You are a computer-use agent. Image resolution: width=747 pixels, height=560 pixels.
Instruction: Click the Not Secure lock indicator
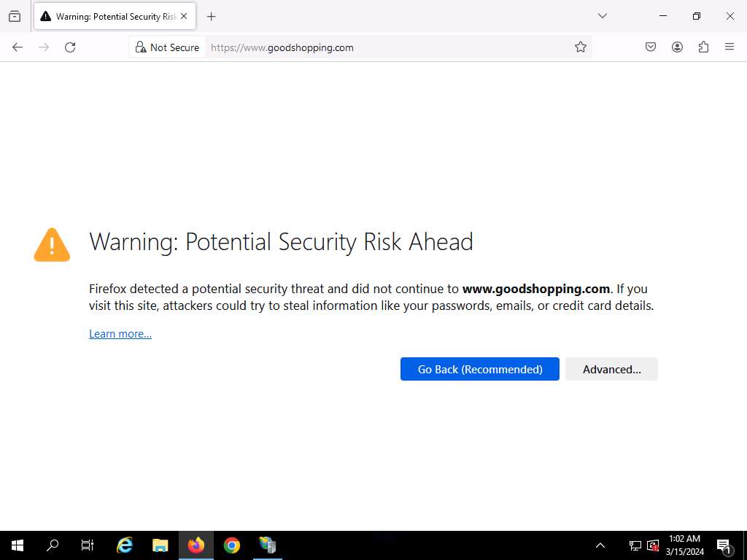[167, 47]
